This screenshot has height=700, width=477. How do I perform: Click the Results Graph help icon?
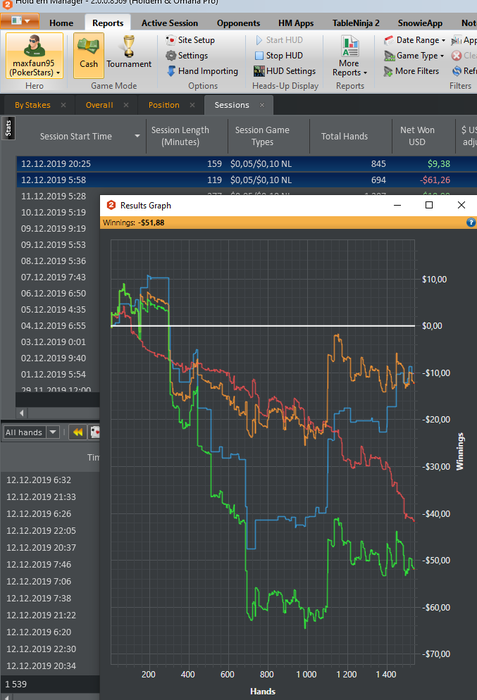(471, 222)
